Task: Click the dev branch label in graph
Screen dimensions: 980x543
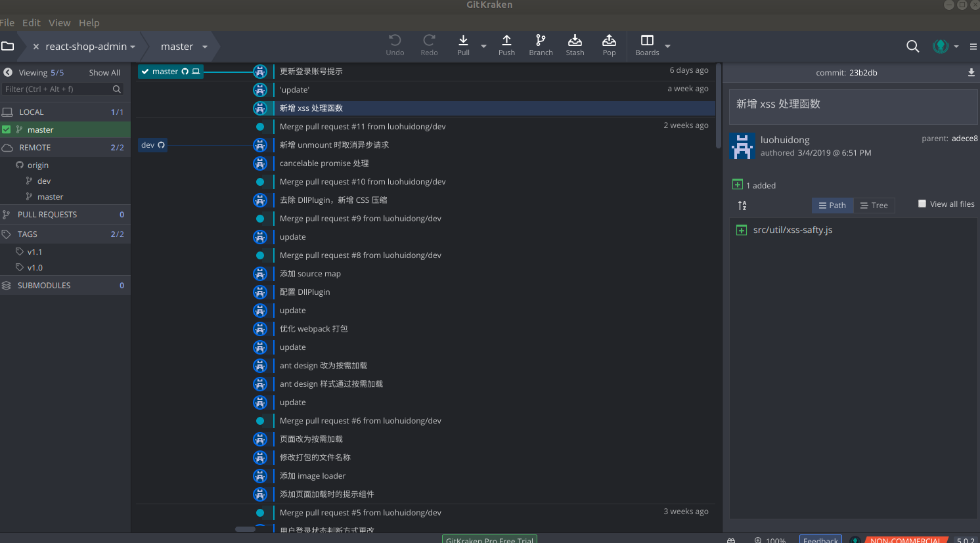Action: (152, 145)
